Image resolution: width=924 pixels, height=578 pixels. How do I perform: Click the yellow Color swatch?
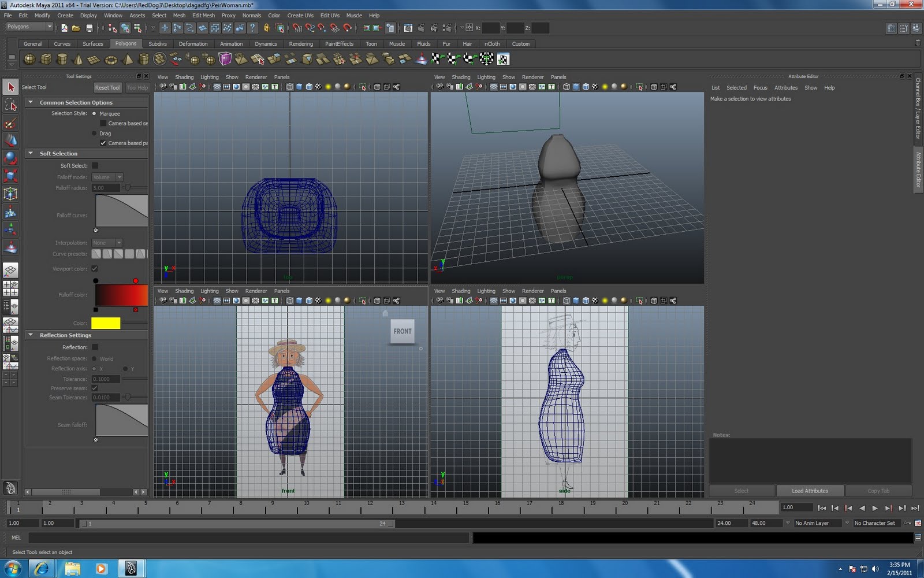click(106, 323)
